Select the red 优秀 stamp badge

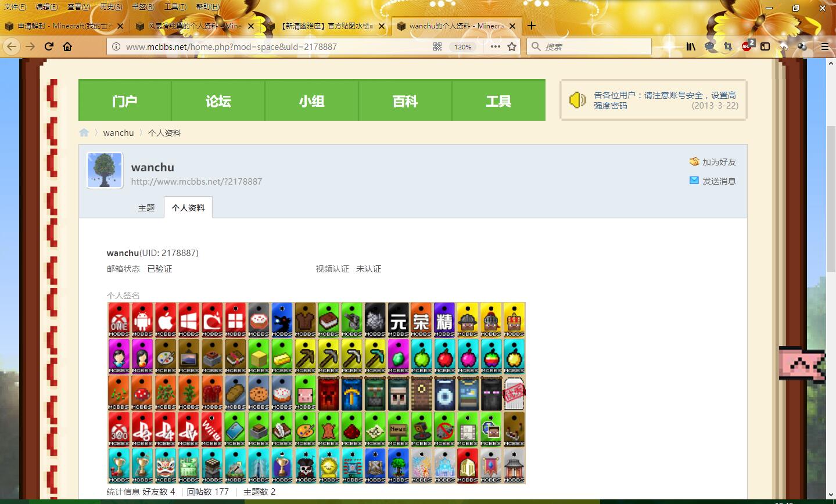514,393
